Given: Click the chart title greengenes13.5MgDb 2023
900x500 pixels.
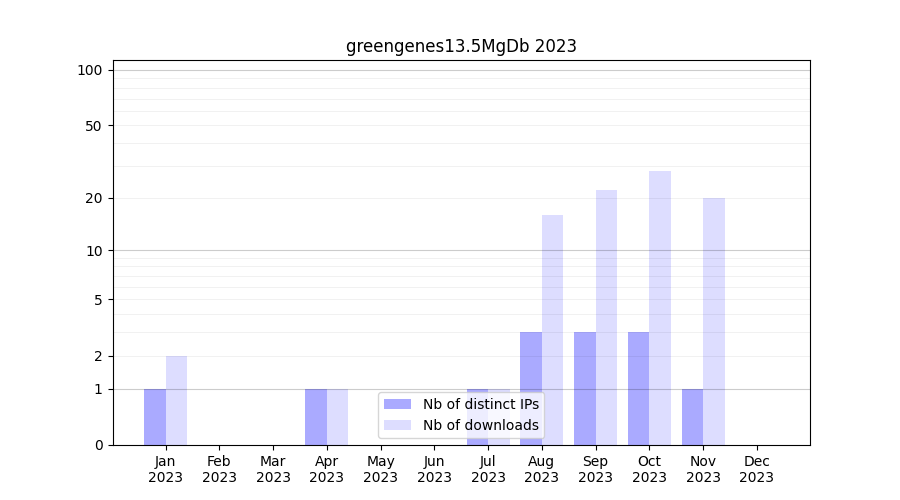Looking at the screenshot, I should (x=461, y=46).
